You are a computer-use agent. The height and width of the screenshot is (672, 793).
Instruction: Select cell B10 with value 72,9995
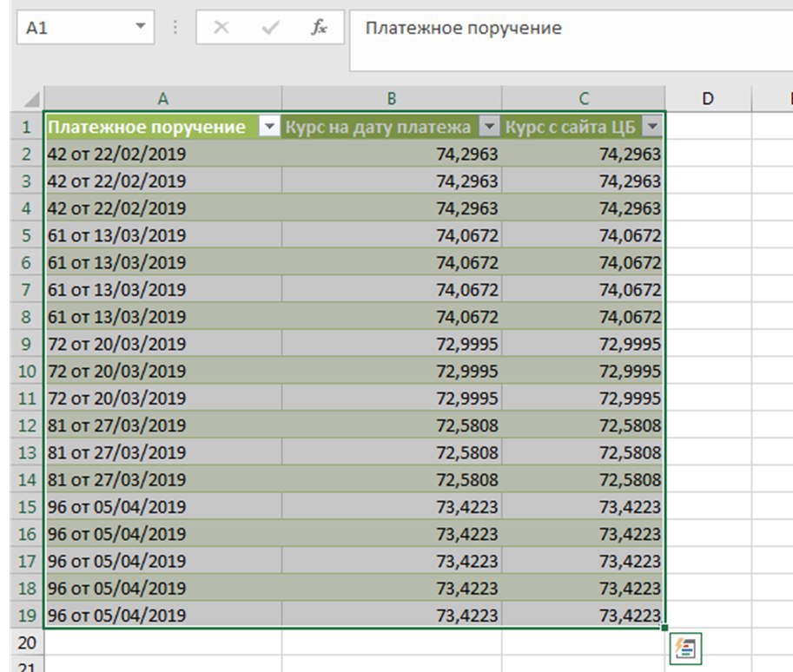[392, 371]
